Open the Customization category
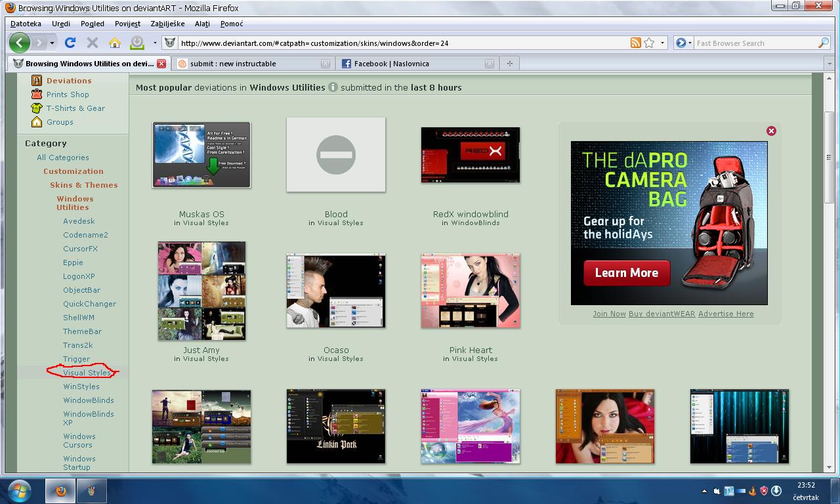The height and width of the screenshot is (504, 840). pos(73,171)
